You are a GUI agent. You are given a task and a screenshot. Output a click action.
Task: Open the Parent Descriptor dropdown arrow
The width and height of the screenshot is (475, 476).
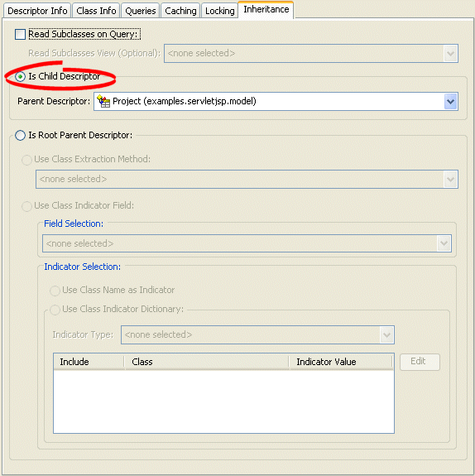pyautogui.click(x=451, y=102)
